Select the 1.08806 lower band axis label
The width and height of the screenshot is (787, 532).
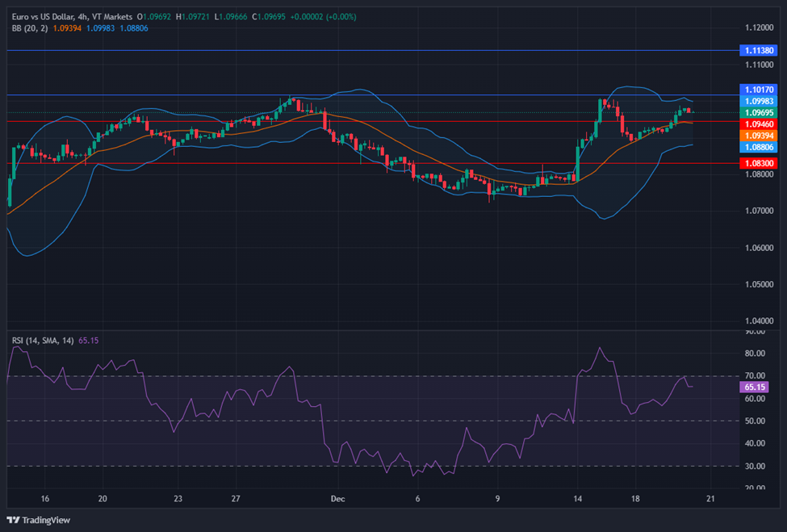(x=759, y=147)
